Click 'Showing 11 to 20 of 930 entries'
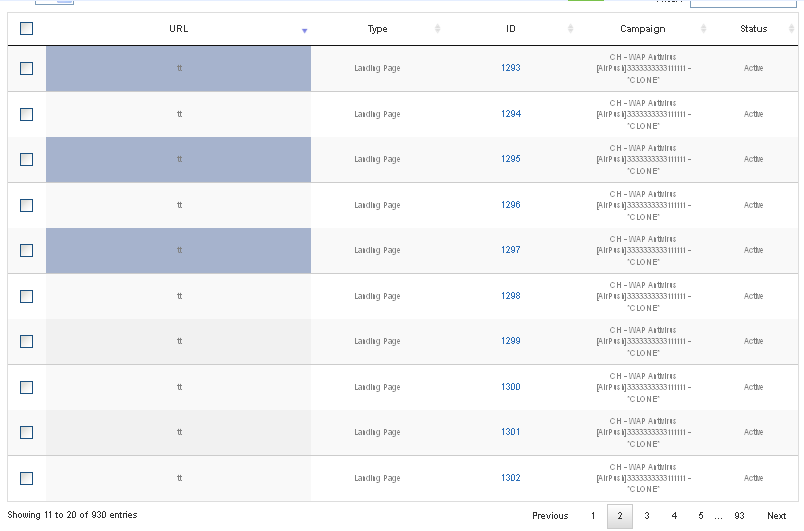 click(x=72, y=515)
